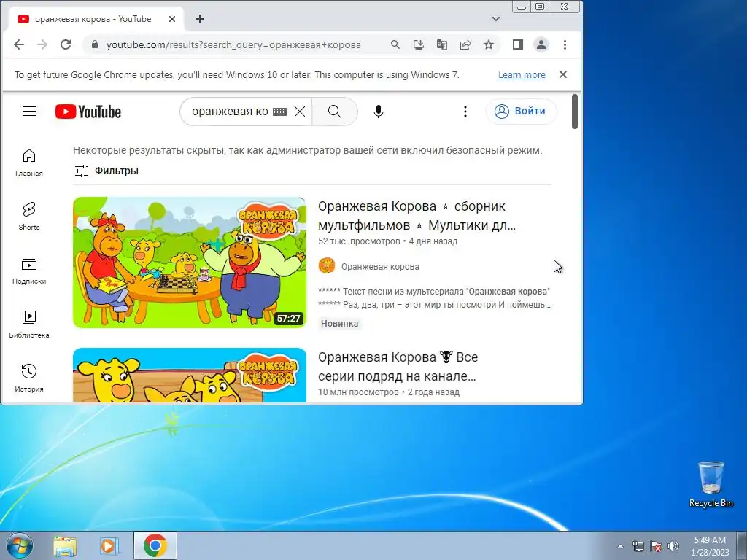Click into the YouTube search field

tap(230, 112)
